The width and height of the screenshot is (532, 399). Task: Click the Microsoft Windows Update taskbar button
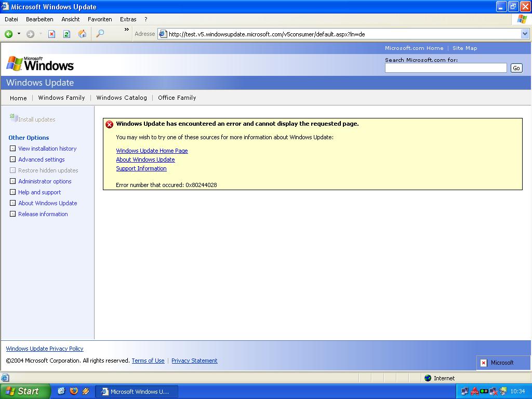[137, 392]
